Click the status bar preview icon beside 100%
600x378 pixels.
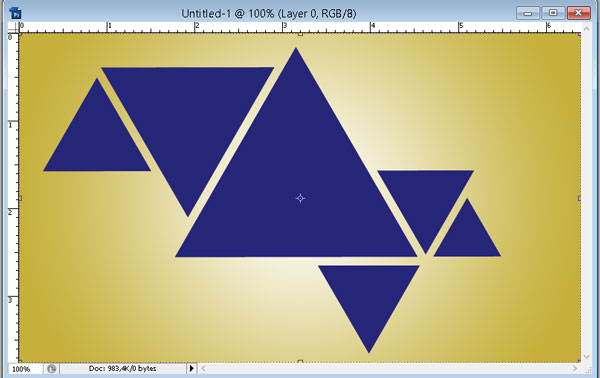[x=51, y=369]
